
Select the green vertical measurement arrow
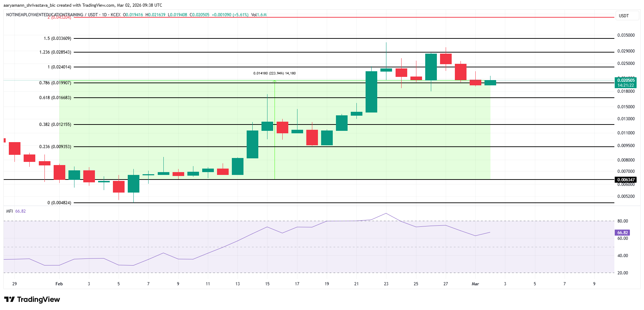pyautogui.click(x=275, y=130)
